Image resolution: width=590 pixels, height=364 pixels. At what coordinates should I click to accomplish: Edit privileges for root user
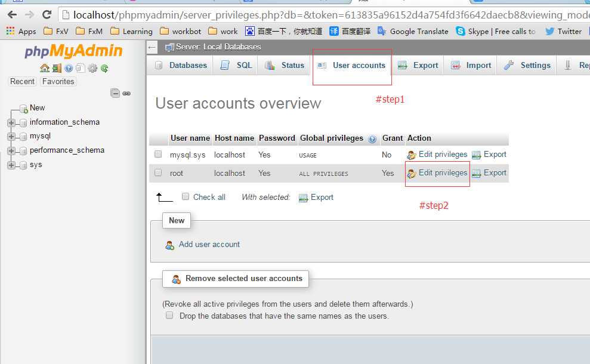coord(437,173)
